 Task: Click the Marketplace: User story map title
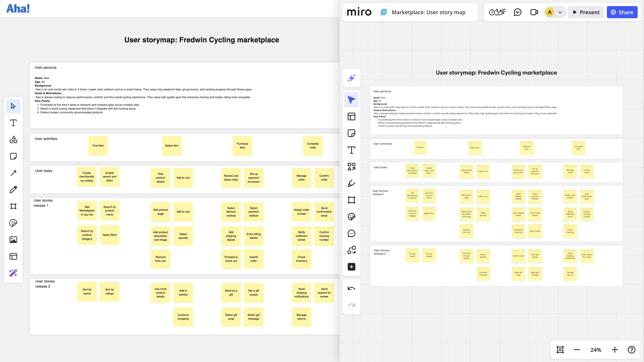[x=428, y=12]
